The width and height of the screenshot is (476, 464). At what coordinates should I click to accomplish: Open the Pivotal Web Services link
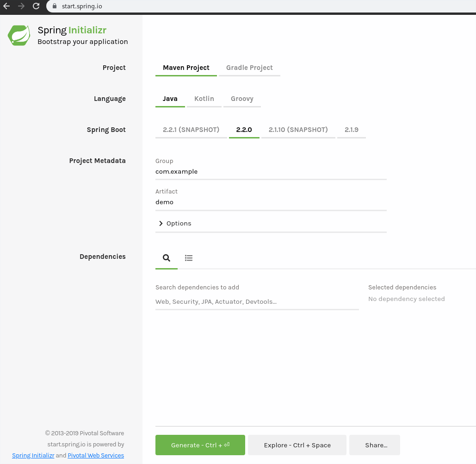pos(96,455)
